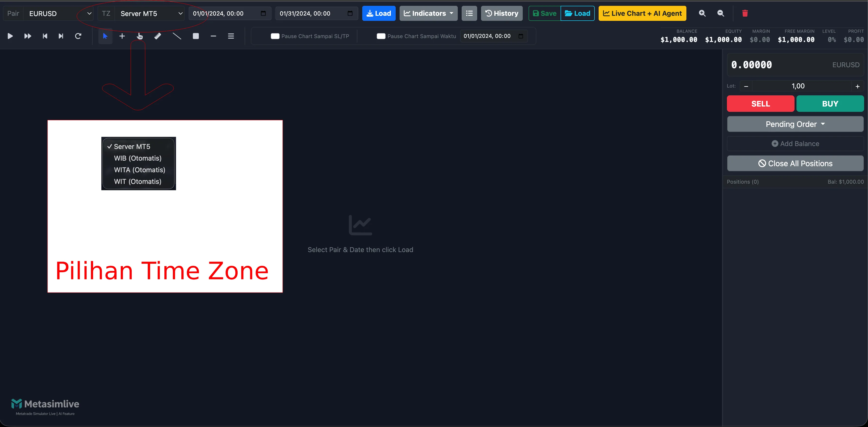Click the red trash delete icon
Image resolution: width=868 pixels, height=427 pixels.
(745, 14)
